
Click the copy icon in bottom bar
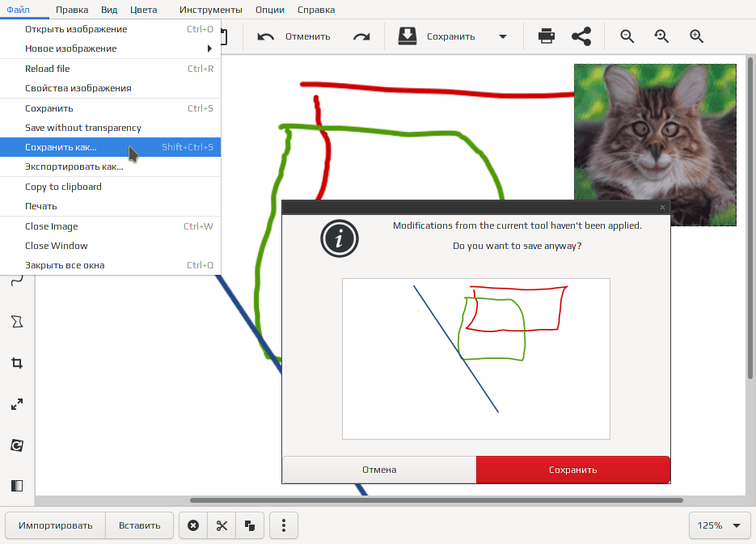250,525
